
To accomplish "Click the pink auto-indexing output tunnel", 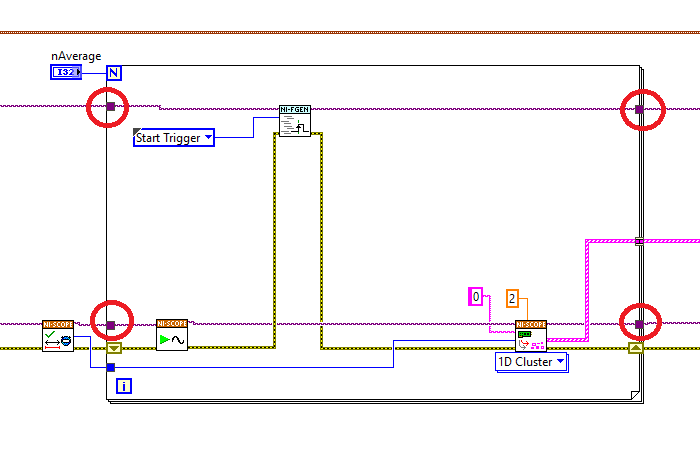I will (639, 242).
